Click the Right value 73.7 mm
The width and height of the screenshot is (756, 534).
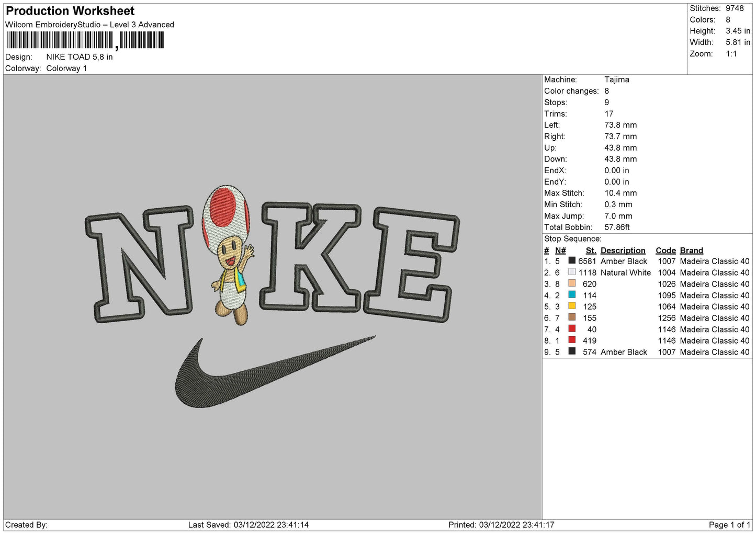point(620,137)
